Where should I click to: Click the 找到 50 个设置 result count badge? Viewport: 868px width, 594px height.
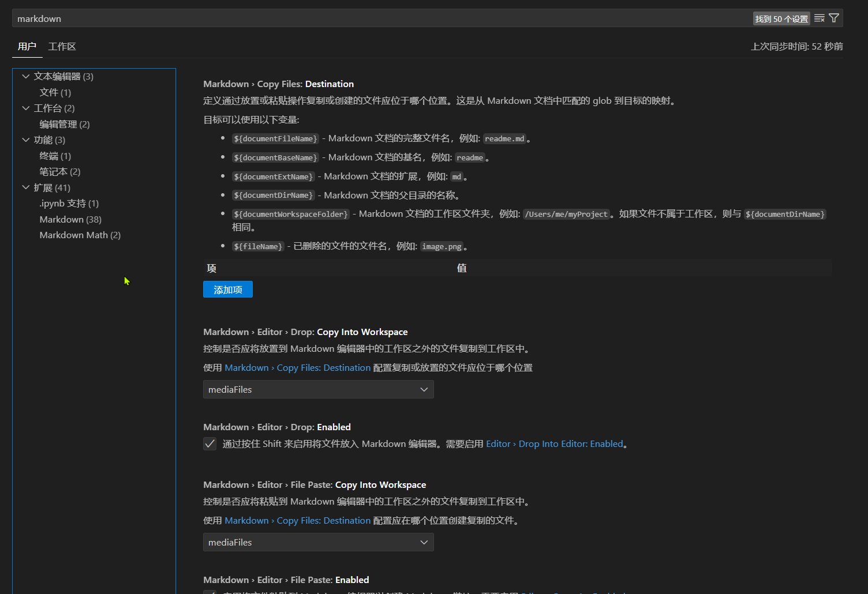(781, 18)
